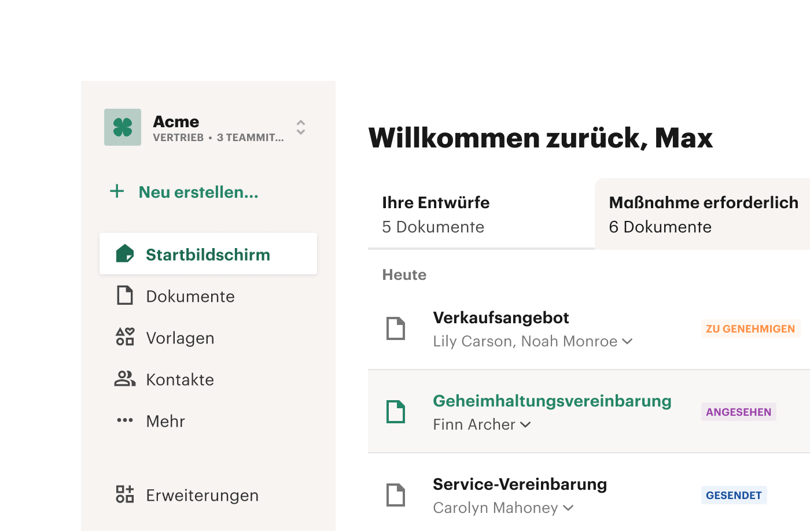
Task: Click the GESENDET status badge
Action: coord(734,495)
